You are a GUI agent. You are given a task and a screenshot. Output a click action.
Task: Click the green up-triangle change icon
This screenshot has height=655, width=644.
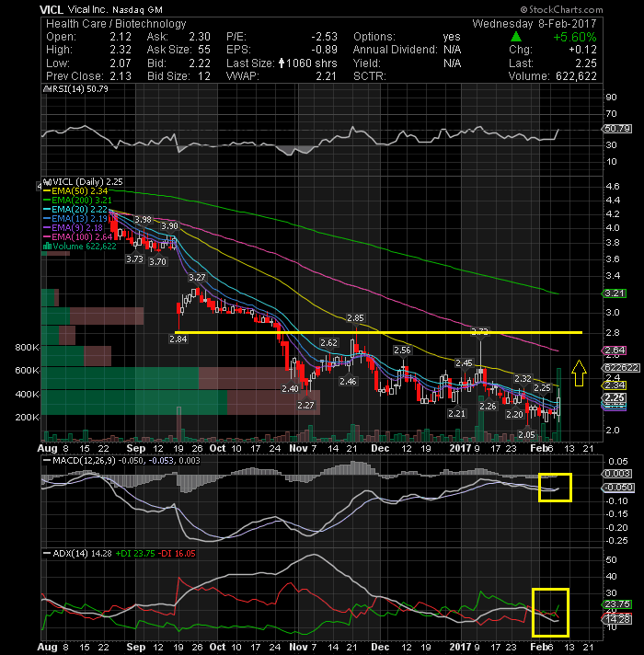[x=516, y=37]
